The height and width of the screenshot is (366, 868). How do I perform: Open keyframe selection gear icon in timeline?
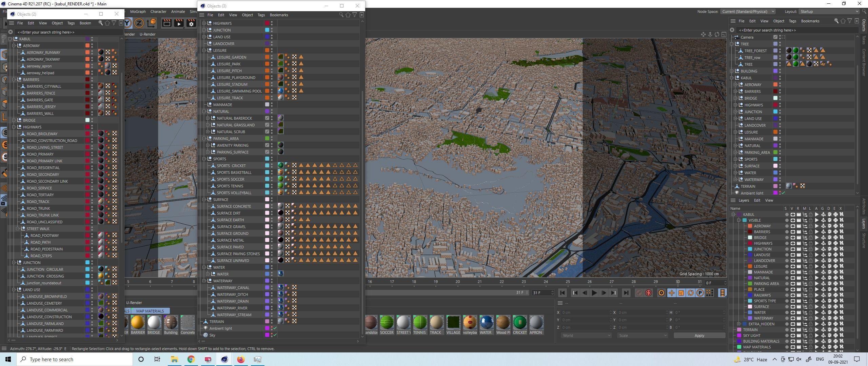click(661, 293)
